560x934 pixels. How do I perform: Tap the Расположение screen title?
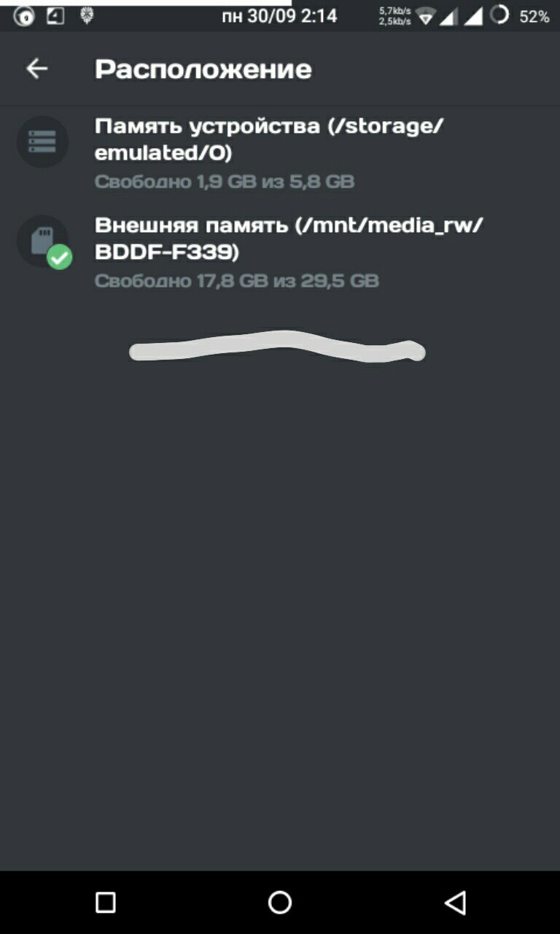click(x=203, y=69)
